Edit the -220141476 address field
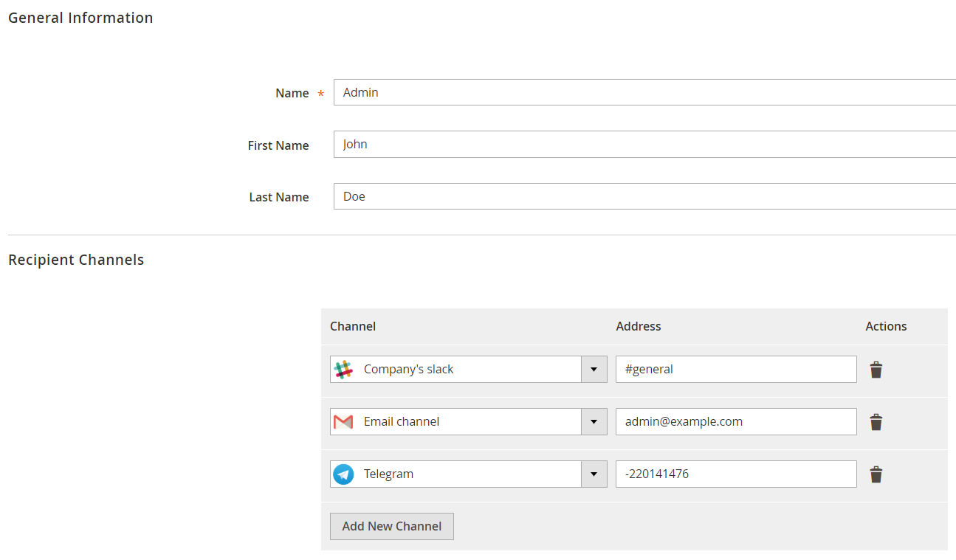 tap(736, 474)
